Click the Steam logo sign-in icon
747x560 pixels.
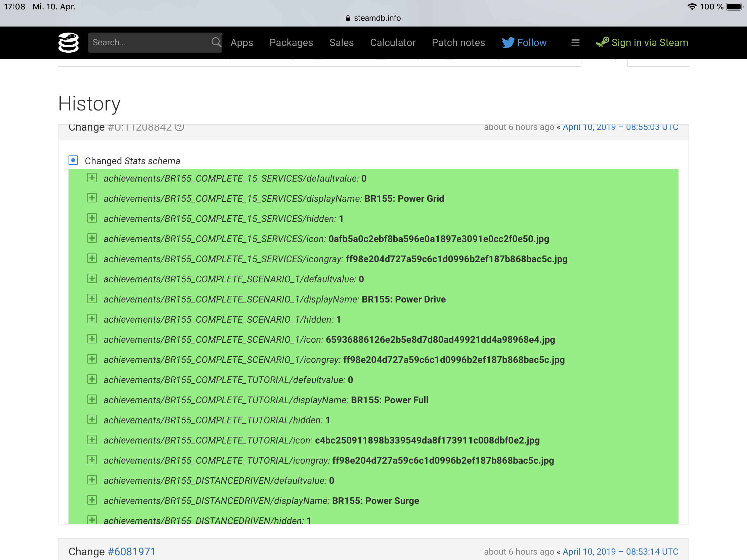(603, 43)
